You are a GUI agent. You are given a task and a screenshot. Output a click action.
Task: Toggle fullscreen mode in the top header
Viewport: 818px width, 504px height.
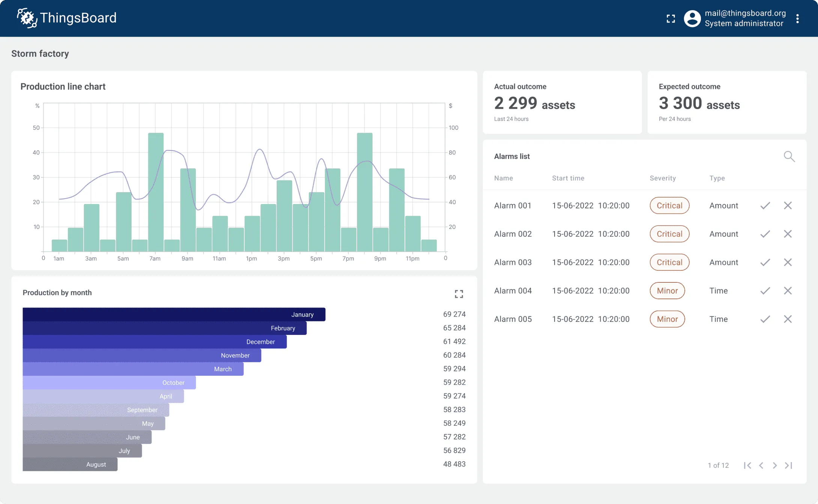[671, 19]
